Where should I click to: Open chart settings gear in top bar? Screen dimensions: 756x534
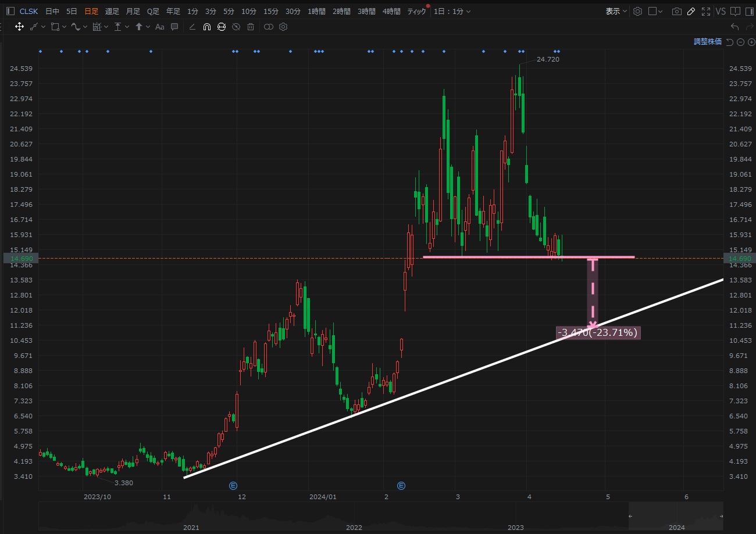[637, 11]
